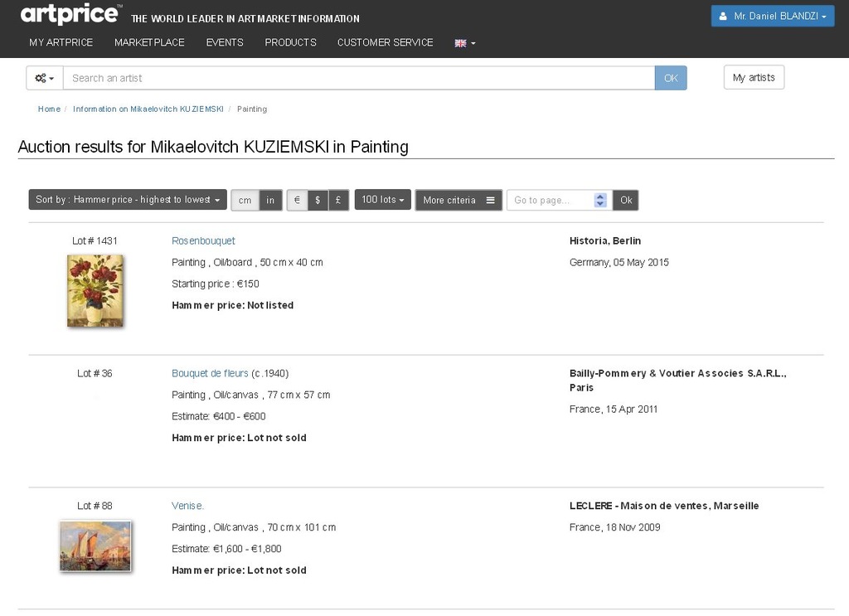
Task: Open Bouquet de fleurs lot title
Action: (210, 374)
